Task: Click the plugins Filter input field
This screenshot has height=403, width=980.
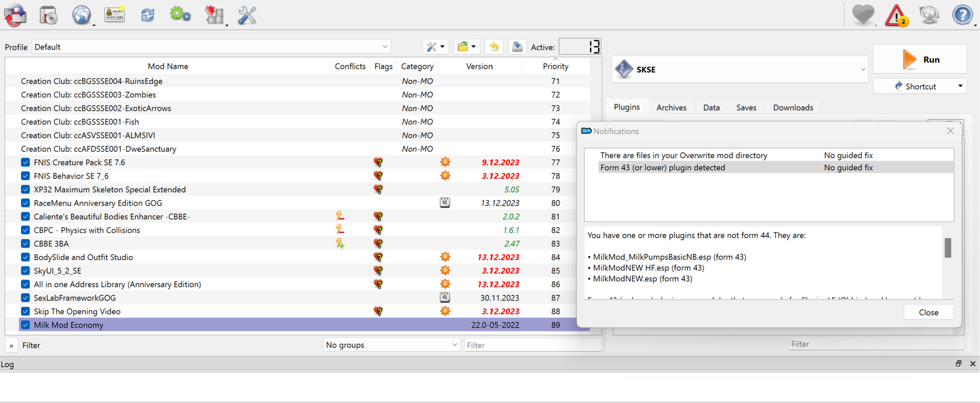Action: 875,344
